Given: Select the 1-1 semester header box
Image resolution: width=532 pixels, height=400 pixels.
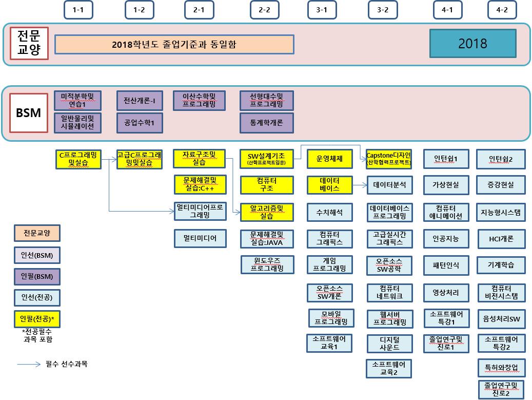Looking at the screenshot, I should pyautogui.click(x=78, y=10).
